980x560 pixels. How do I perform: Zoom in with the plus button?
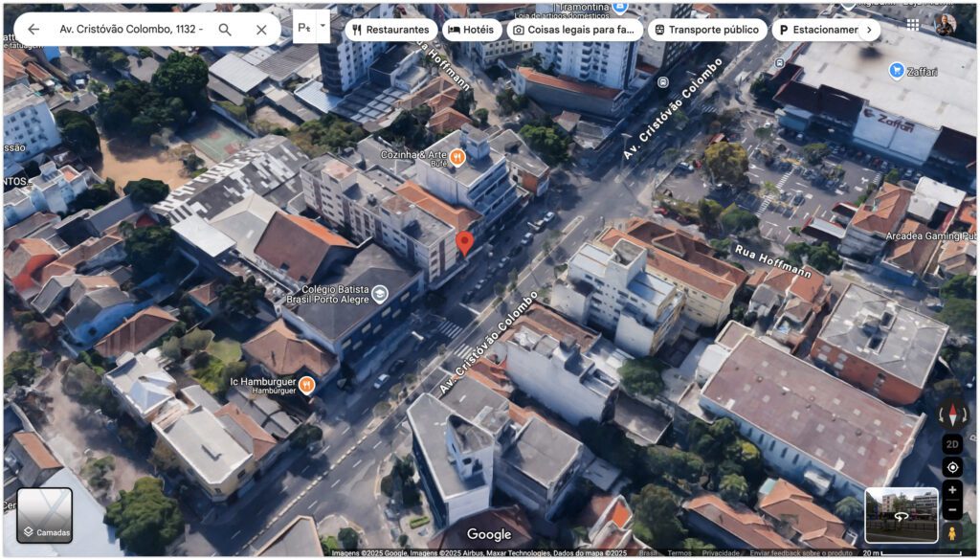pyautogui.click(x=952, y=491)
